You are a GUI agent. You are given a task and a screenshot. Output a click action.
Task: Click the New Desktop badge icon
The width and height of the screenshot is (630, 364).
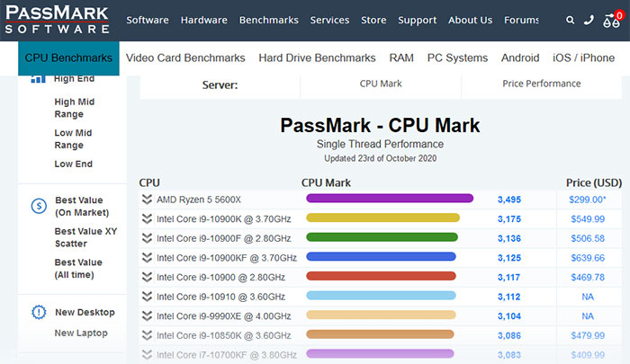tap(39, 312)
